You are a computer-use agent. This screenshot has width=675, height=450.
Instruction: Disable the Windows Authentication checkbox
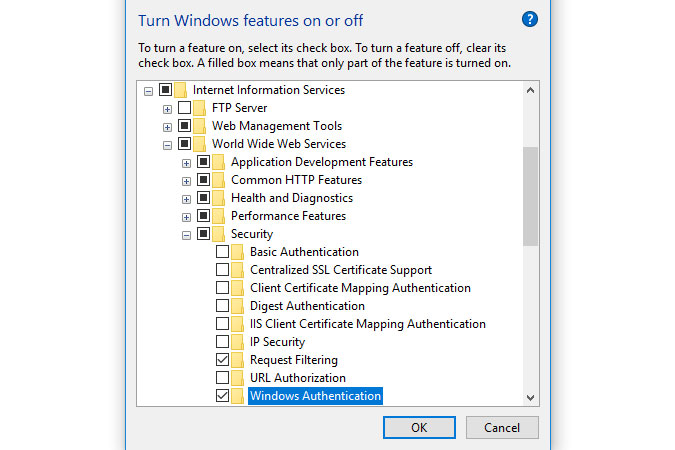[222, 396]
